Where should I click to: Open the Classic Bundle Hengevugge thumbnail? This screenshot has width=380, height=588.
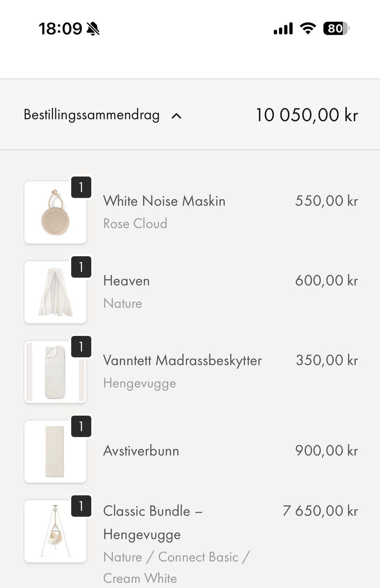[55, 531]
